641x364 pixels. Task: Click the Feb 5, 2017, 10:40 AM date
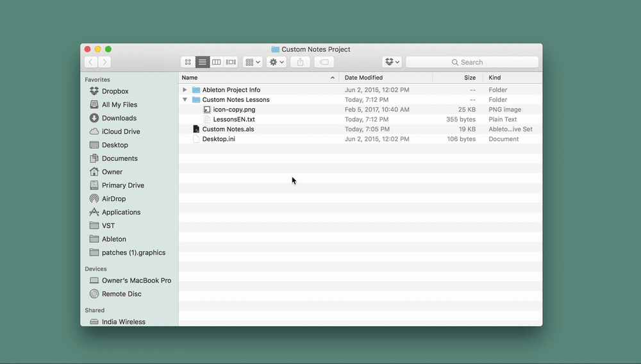(377, 110)
